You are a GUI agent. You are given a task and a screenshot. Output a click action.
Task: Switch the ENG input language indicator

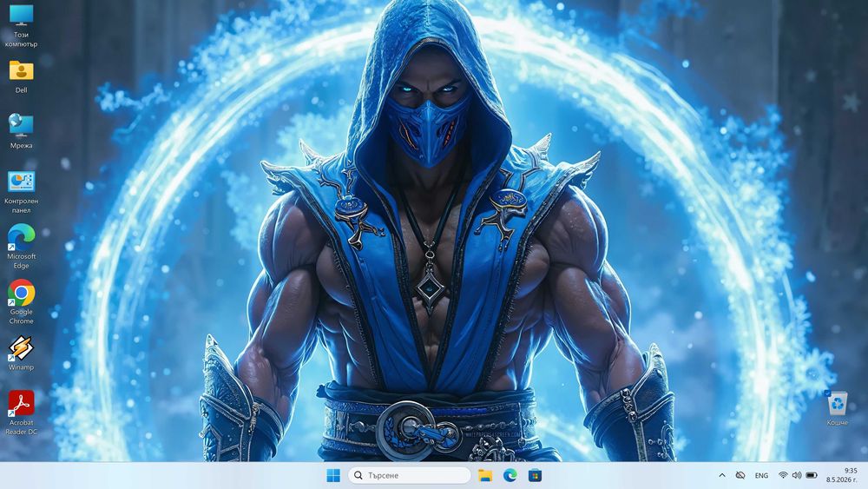[761, 475]
